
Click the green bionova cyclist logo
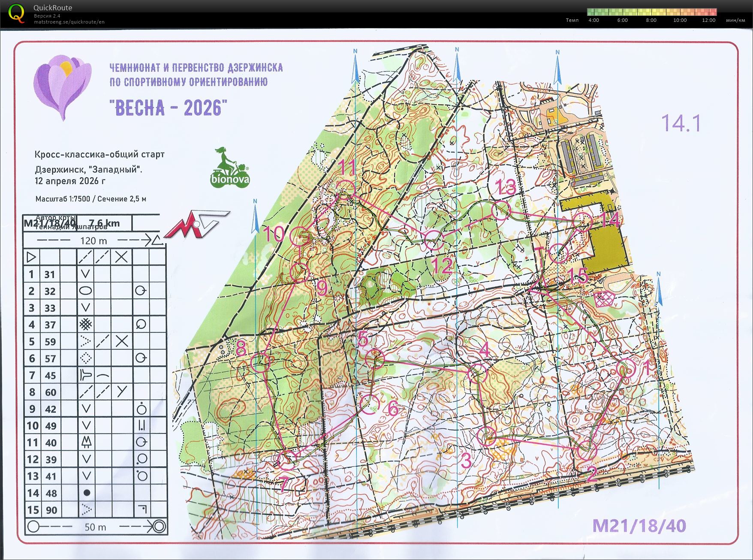pos(229,168)
